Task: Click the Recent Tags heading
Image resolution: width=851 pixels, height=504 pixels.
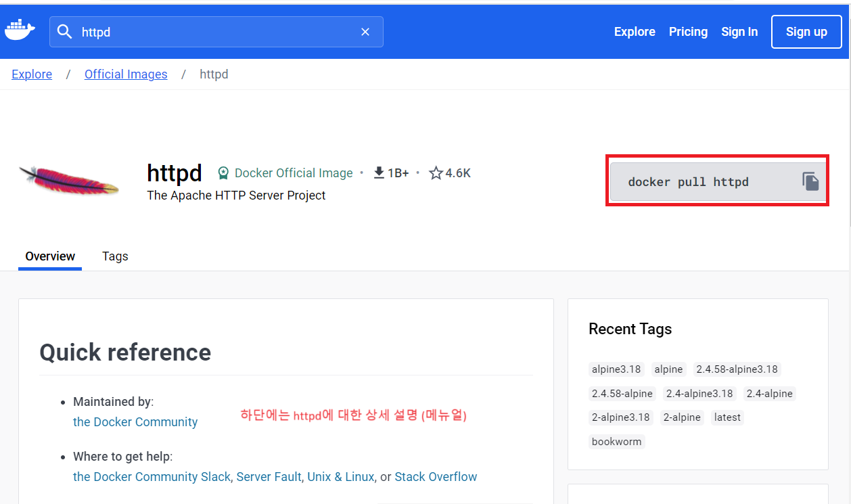Action: coord(630,329)
